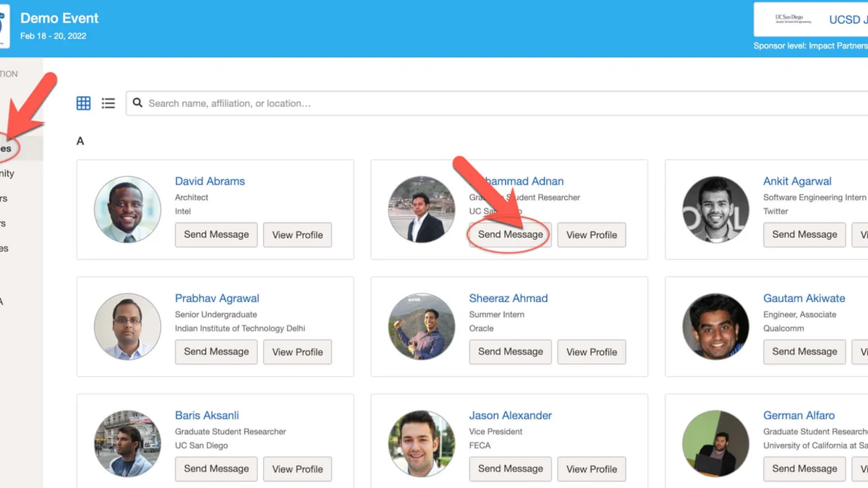The height and width of the screenshot is (488, 868).
Task: View Profile of Sheeraz Ahmad
Action: pos(591,352)
